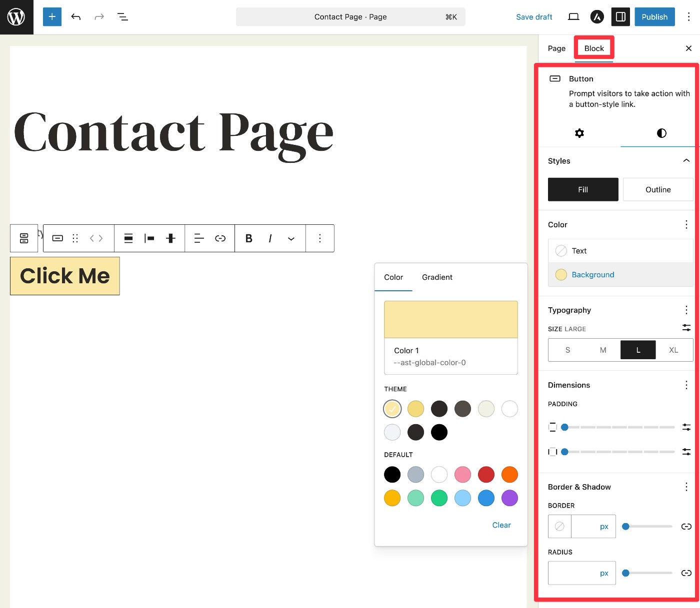Open Typography options menu

click(x=686, y=310)
